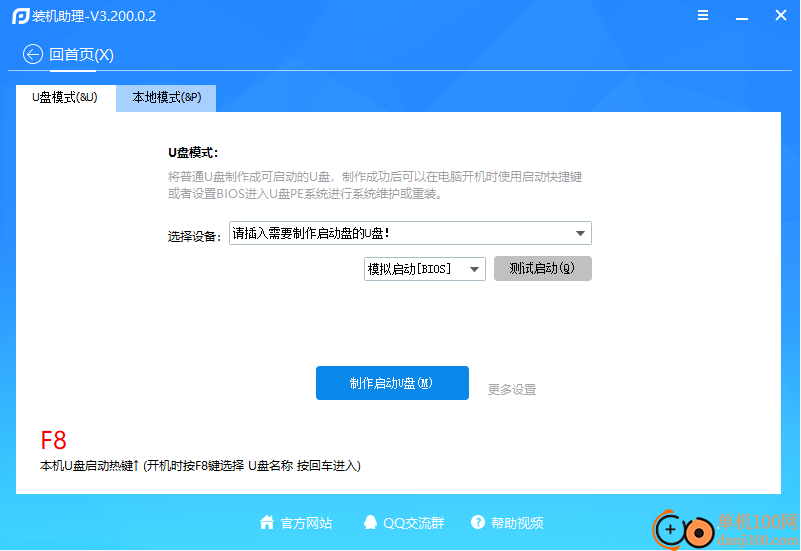Viewport: 801px width, 551px height.
Task: Click the back arrow circle icon
Action: [33, 54]
